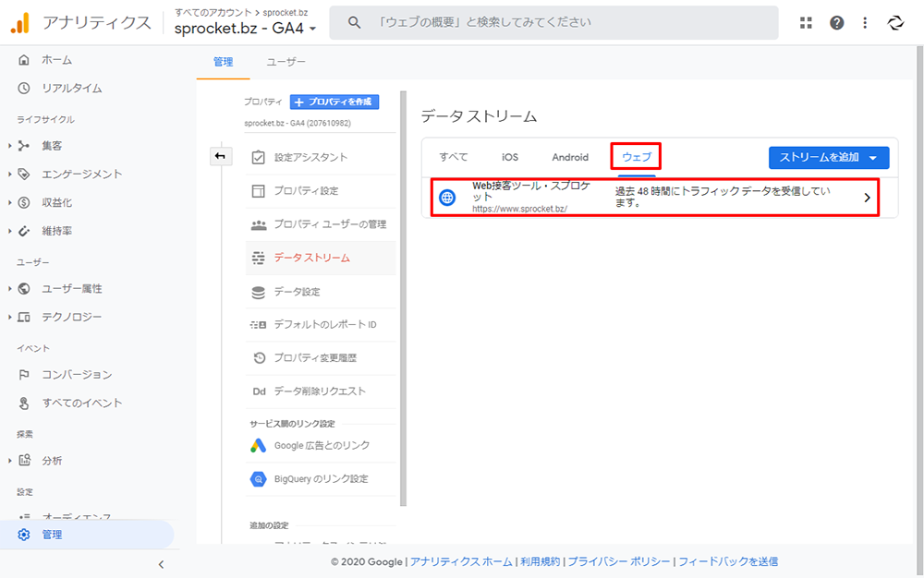Click the プロパティを作成 button
Image resolution: width=924 pixels, height=578 pixels.
(334, 102)
